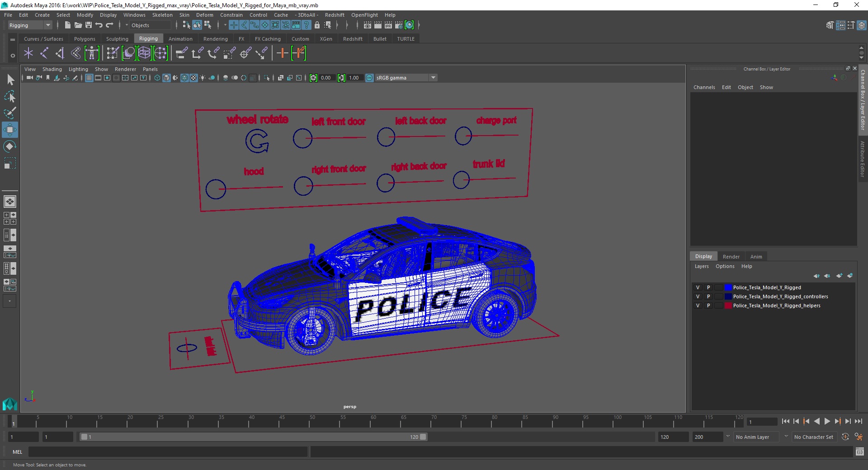Screen dimensions: 868x470
Task: Open the Skeleton menu
Action: (x=162, y=15)
